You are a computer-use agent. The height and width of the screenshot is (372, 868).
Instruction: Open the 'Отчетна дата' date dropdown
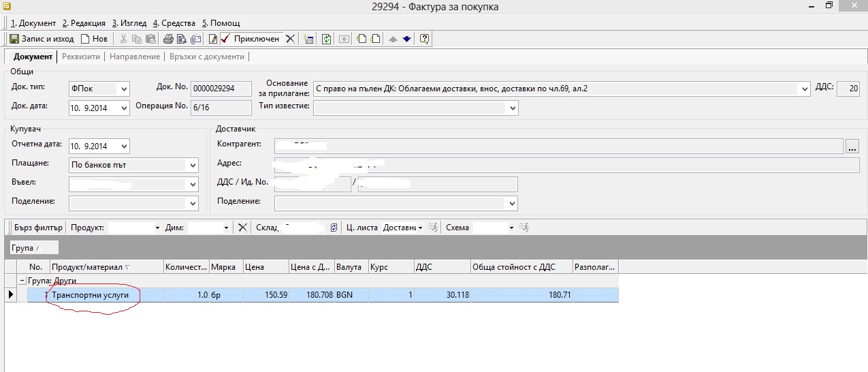123,146
